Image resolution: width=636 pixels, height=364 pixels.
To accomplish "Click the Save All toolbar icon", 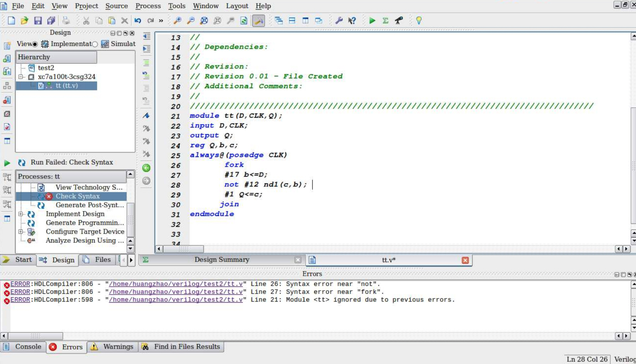I will pyautogui.click(x=51, y=21).
